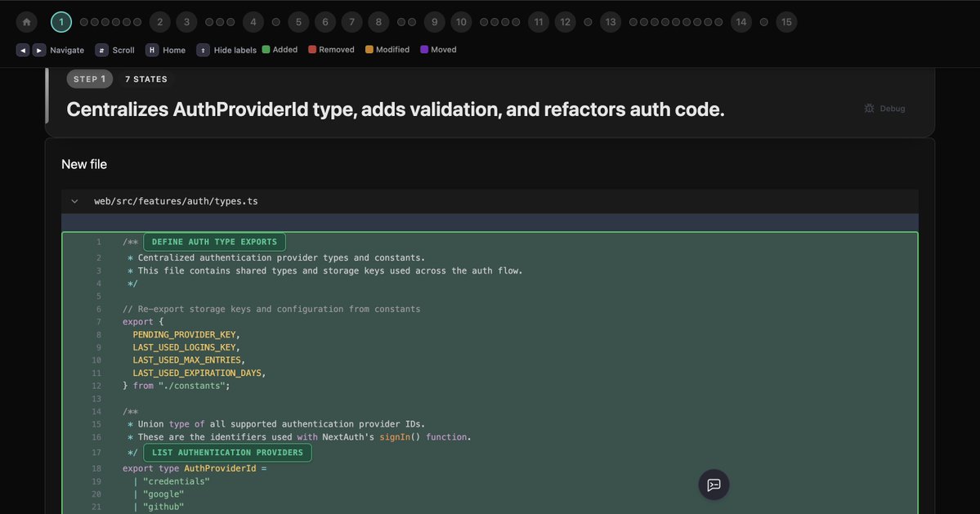Go to step 8 in timeline
Screen dimensions: 980x514
pos(378,22)
